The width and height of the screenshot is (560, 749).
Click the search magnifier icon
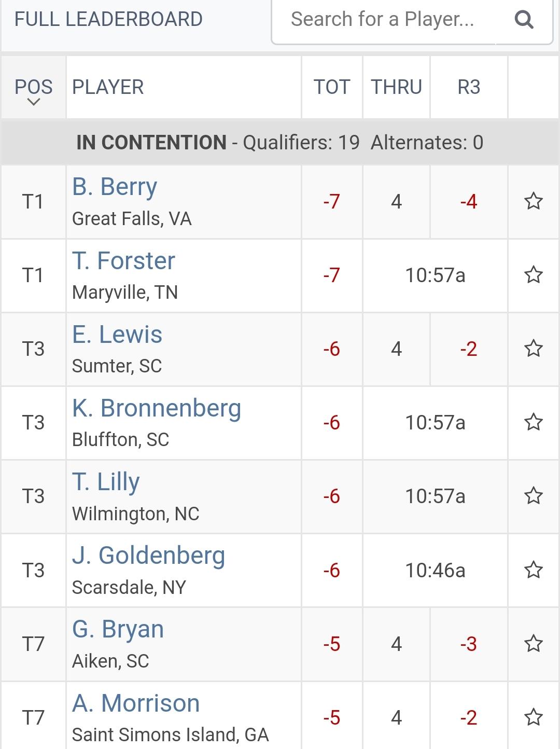pyautogui.click(x=524, y=20)
